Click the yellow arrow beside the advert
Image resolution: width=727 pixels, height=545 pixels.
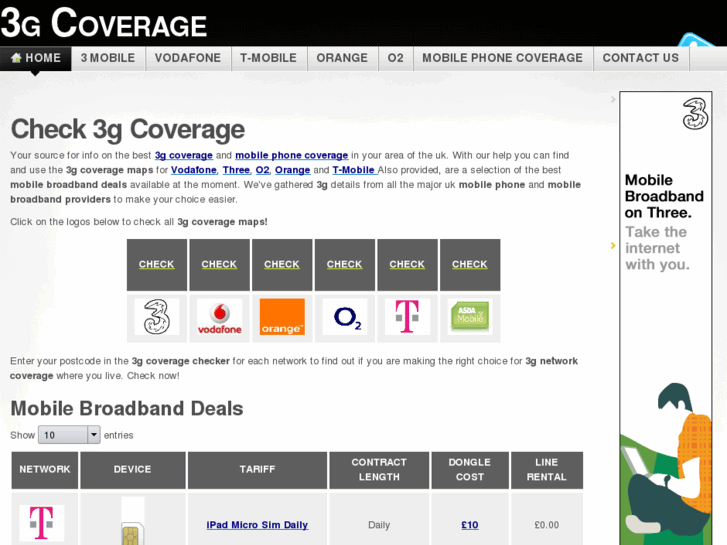coord(613,245)
